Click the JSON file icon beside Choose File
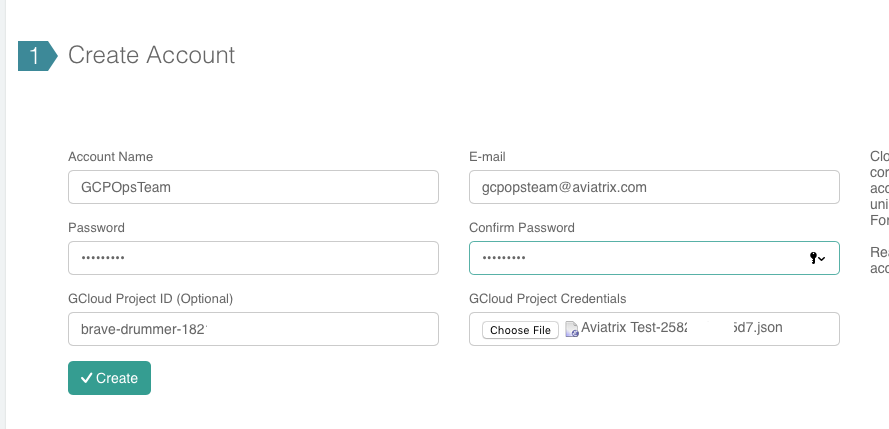 tap(572, 329)
